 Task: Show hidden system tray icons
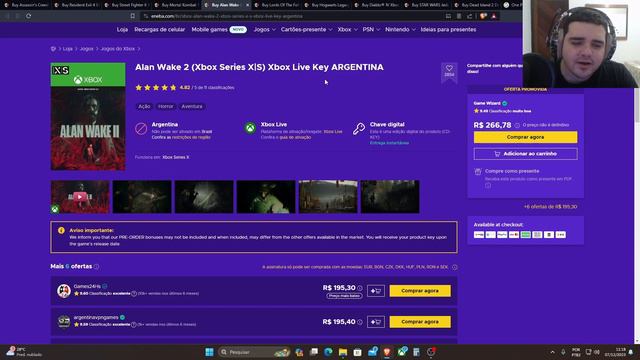tap(552, 352)
